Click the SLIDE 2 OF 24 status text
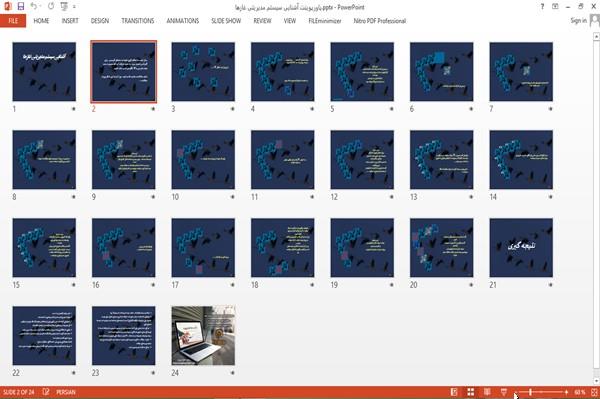Image resolution: width=600 pixels, height=399 pixels. pyautogui.click(x=18, y=392)
